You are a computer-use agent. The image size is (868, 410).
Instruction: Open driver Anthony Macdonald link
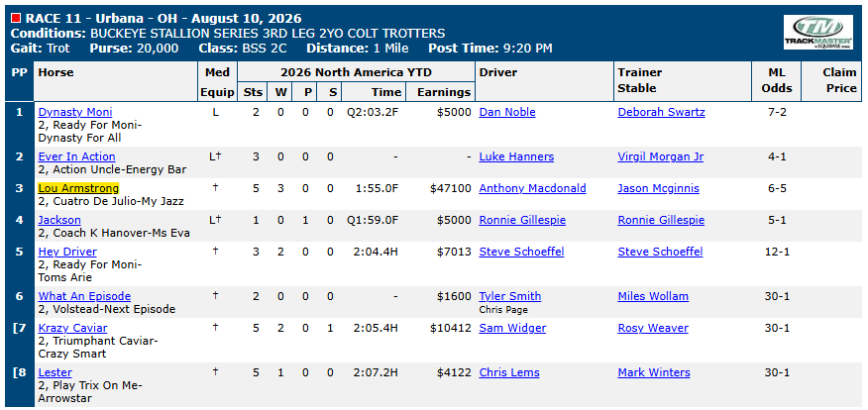(x=532, y=189)
